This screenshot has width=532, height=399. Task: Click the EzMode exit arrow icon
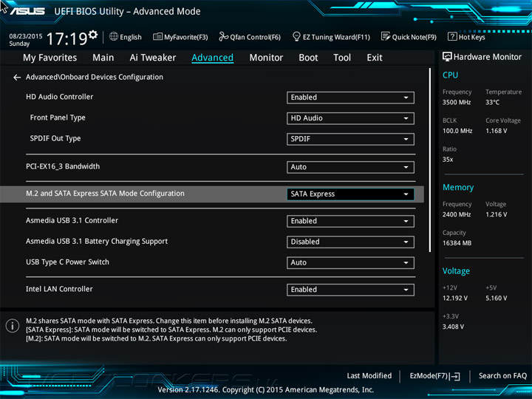pyautogui.click(x=455, y=376)
